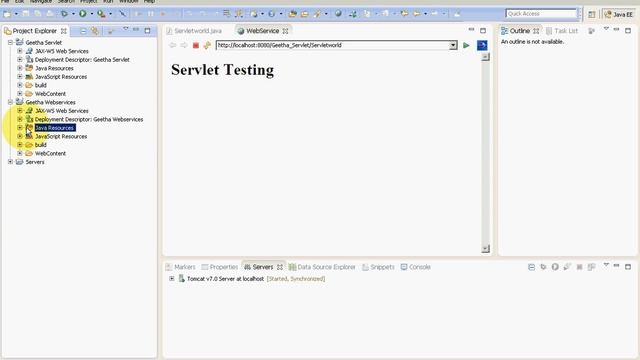Click the green Go arrow beside the URL
Image resolution: width=640 pixels, height=360 pixels.
466,45
